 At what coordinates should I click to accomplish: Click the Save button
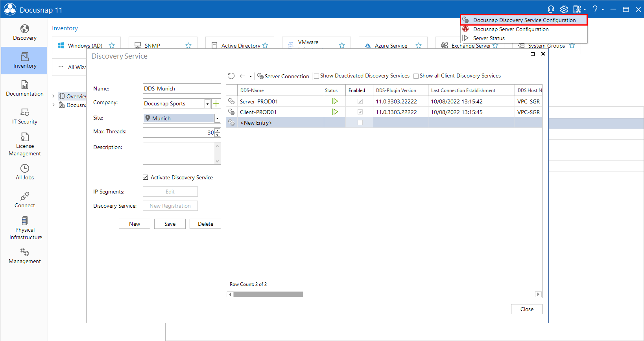(170, 224)
